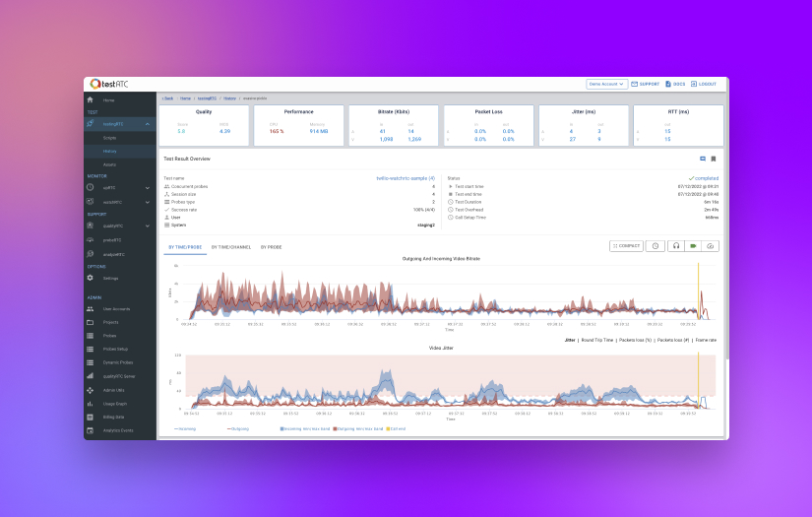Click the comment icon in Test Result Overview
Viewport: 812px width, 517px height.
tap(703, 159)
